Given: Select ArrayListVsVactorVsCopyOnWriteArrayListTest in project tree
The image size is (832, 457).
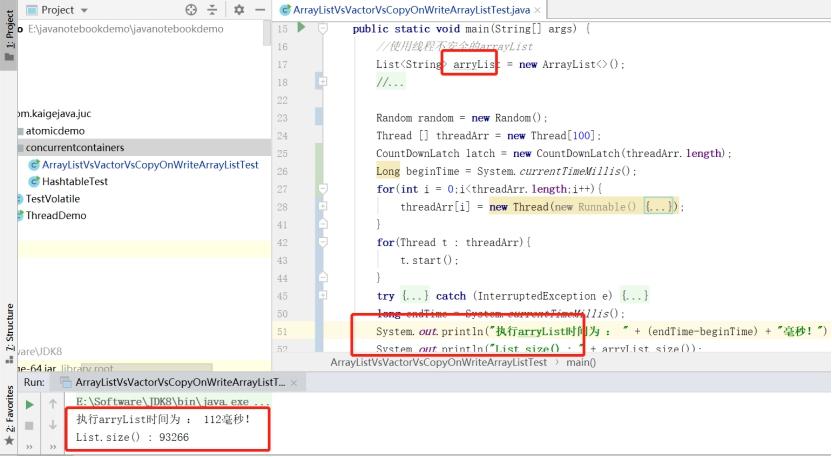Looking at the screenshot, I should 150,165.
